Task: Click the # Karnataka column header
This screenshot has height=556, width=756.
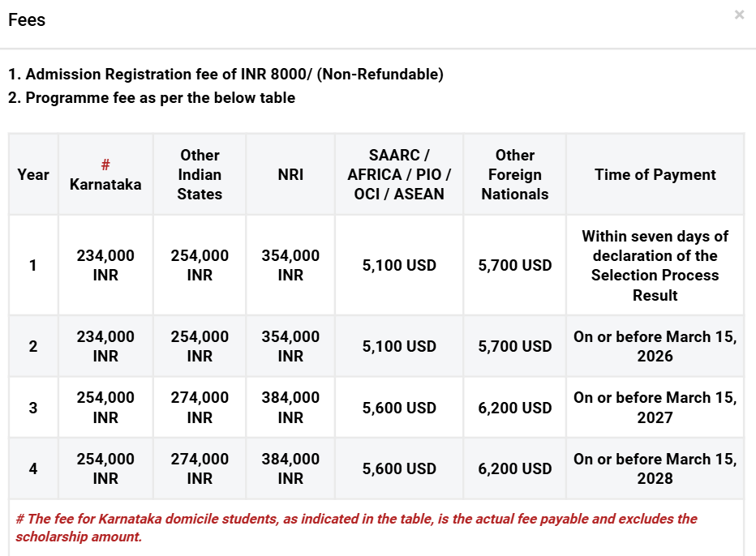Action: [105, 174]
